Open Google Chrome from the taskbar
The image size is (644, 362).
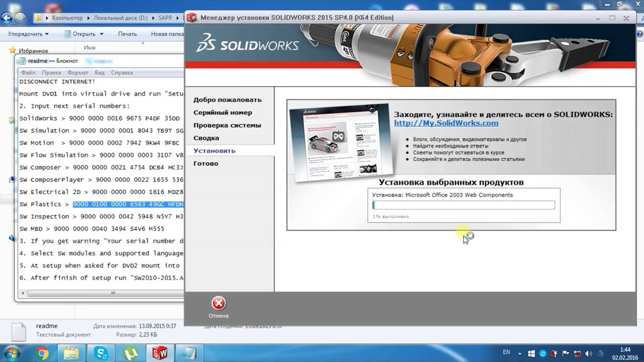coord(42,353)
